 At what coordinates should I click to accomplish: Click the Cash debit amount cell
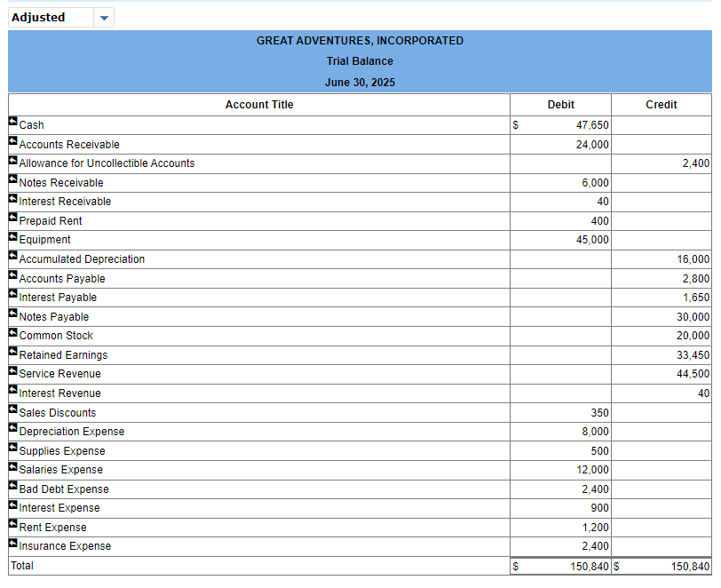[x=560, y=125]
